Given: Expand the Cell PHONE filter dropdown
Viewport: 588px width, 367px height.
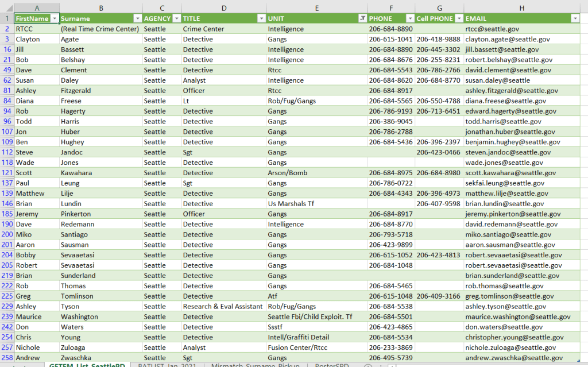Looking at the screenshot, I should pos(458,18).
